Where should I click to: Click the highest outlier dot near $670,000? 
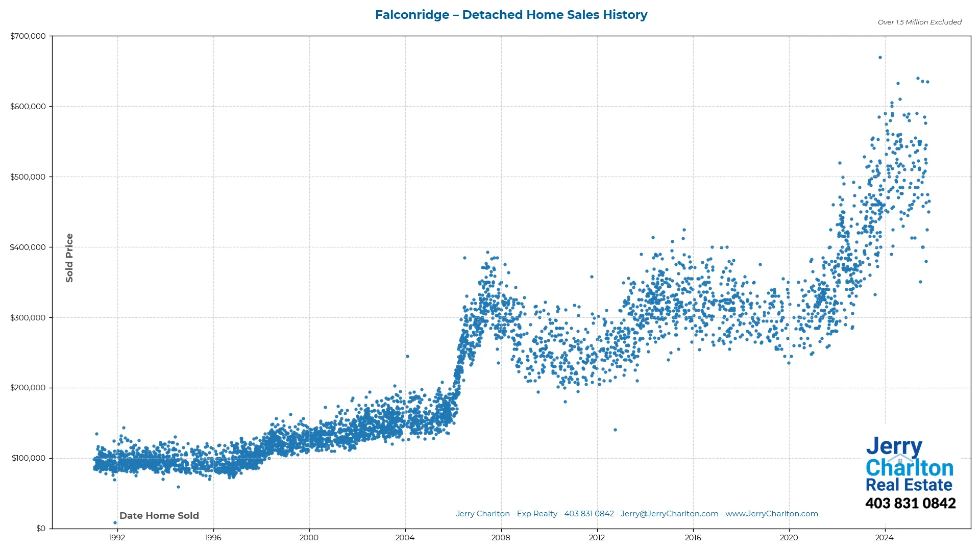click(880, 57)
